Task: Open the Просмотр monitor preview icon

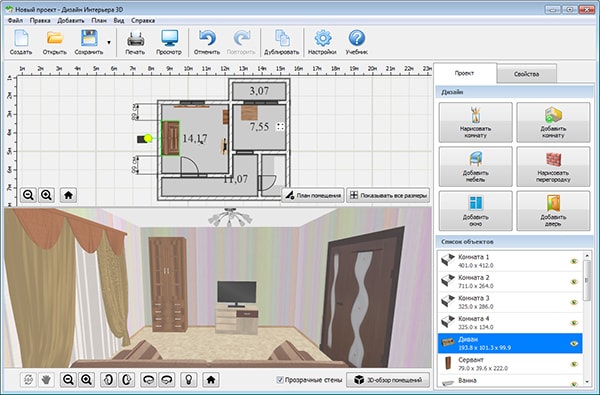Action: tap(169, 42)
